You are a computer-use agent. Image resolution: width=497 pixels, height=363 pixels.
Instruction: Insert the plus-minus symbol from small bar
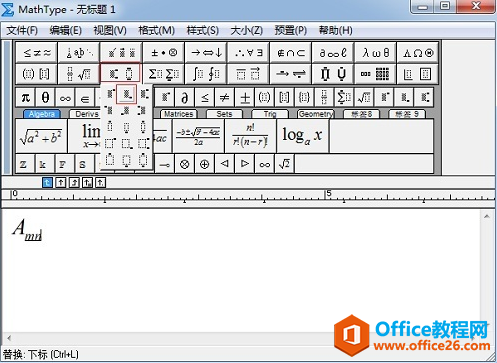244,98
